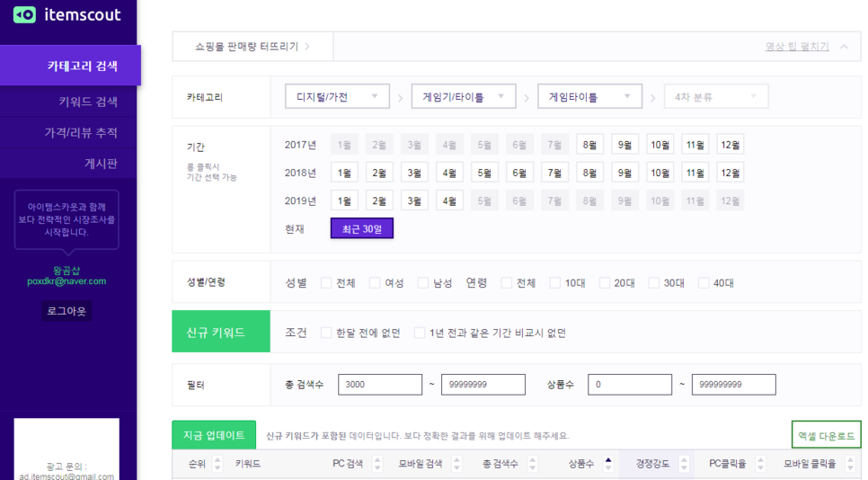Click the 총 검색수 minimum field 3000
868x480 pixels.
click(x=380, y=384)
